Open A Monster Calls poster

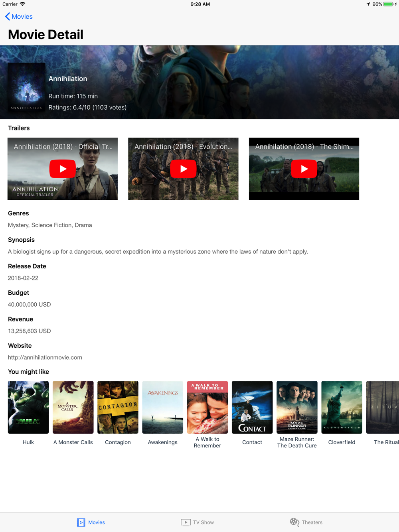pyautogui.click(x=73, y=407)
